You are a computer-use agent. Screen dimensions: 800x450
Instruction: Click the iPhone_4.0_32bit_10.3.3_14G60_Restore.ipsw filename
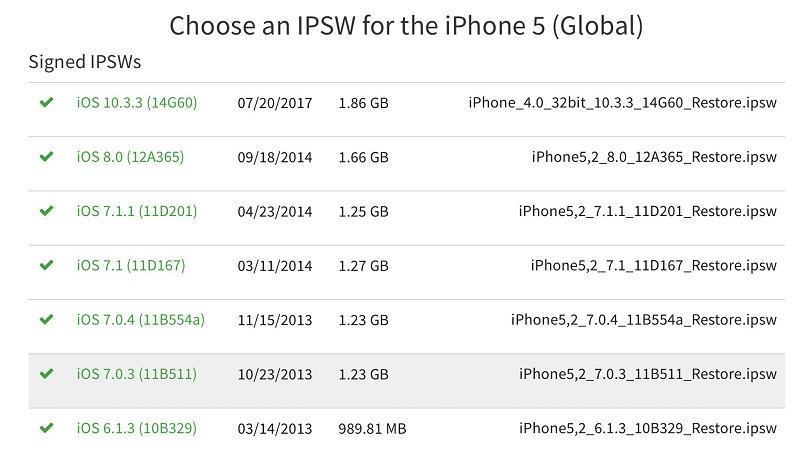click(622, 103)
